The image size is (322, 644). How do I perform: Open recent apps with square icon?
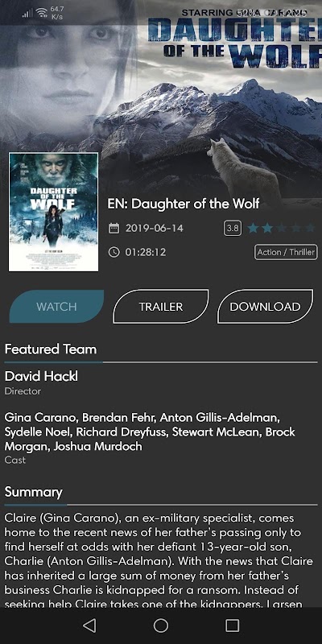tap(233, 625)
